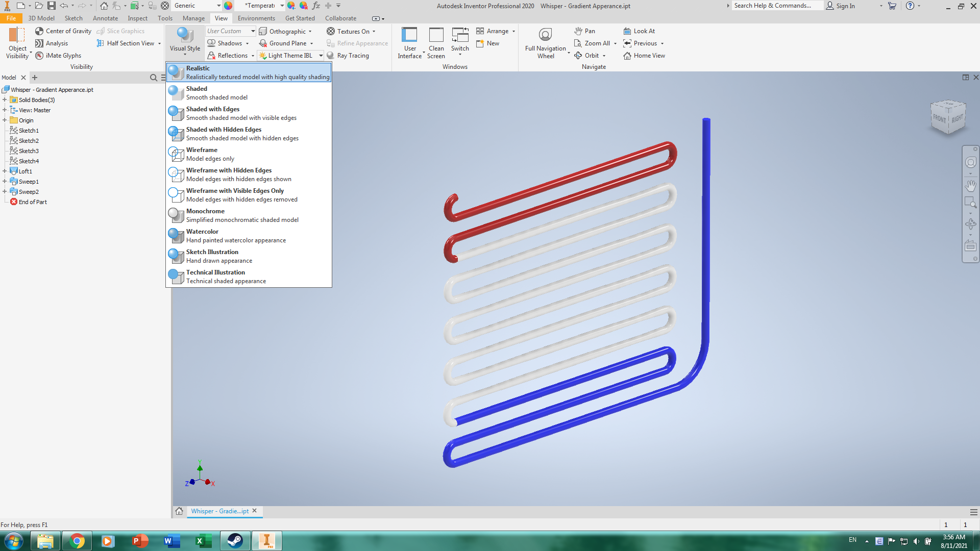Enable Ray Tracing rendering
This screenshot has width=980, height=551.
[x=348, y=56]
